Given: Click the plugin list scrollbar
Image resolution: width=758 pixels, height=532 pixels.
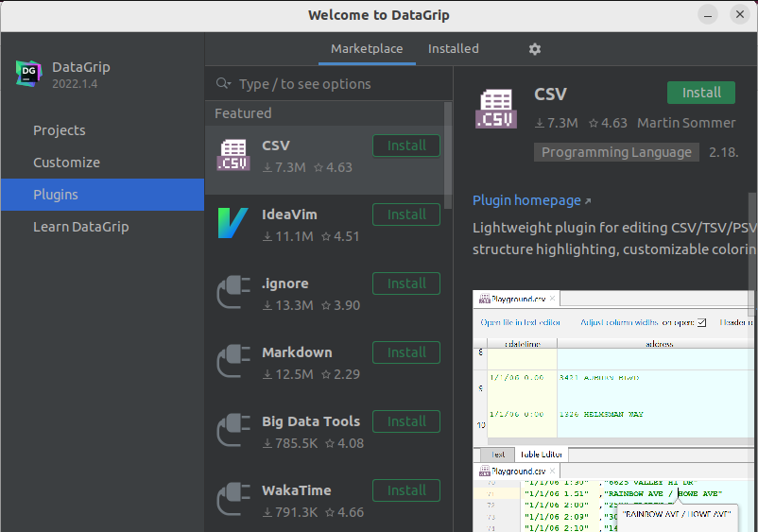Looking at the screenshot, I should pyautogui.click(x=448, y=155).
